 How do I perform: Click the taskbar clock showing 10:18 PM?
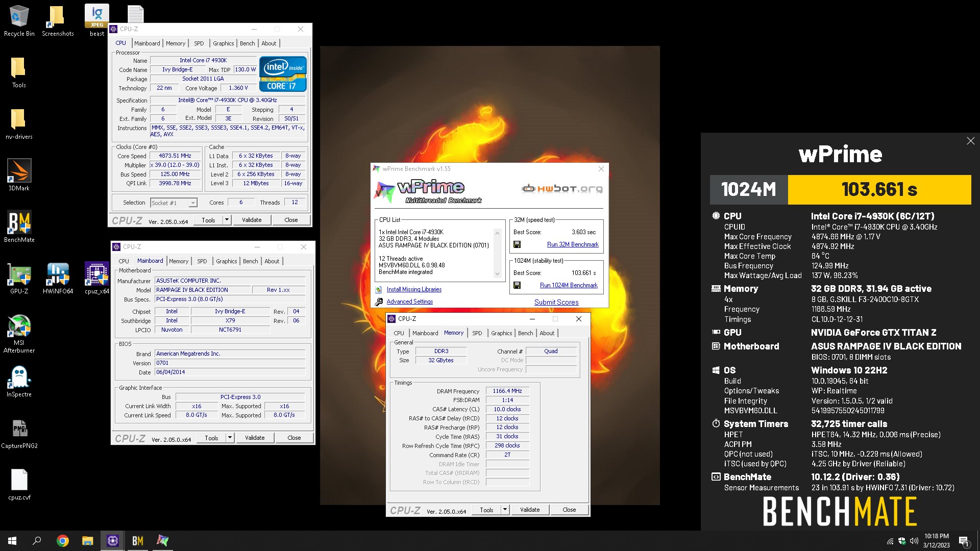(x=936, y=541)
